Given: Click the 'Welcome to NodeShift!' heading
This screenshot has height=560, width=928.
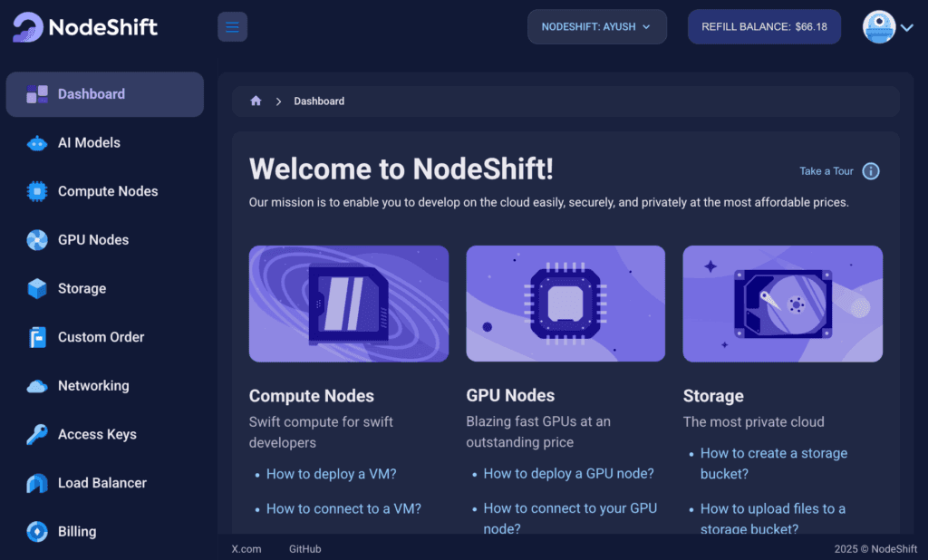Looking at the screenshot, I should pyautogui.click(x=401, y=169).
